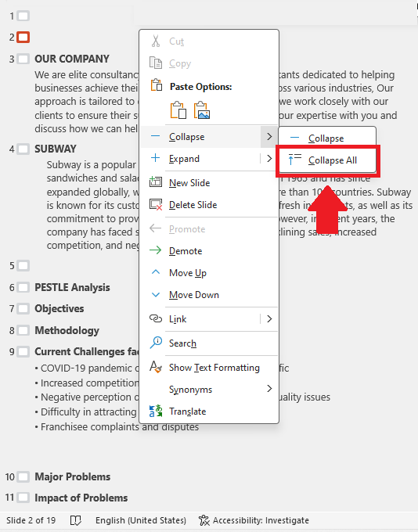This screenshot has width=418, height=532.
Task: Click the PESTLE Analysis title
Action: tap(72, 287)
